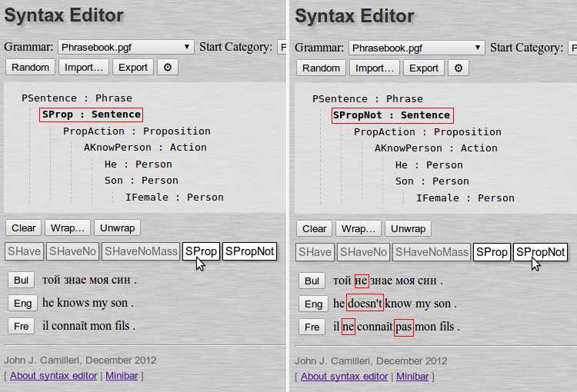577x392 pixels.
Task: Click Export button in the left editor
Action: [133, 68]
